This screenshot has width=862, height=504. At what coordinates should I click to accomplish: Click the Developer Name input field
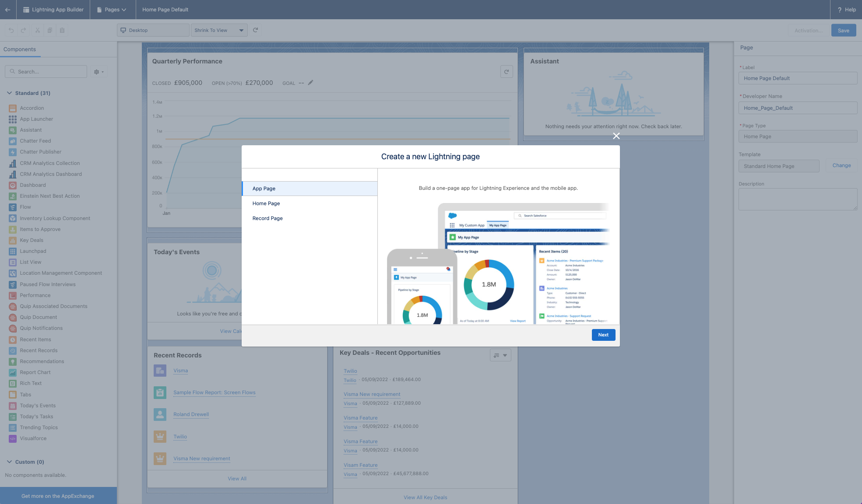click(798, 108)
